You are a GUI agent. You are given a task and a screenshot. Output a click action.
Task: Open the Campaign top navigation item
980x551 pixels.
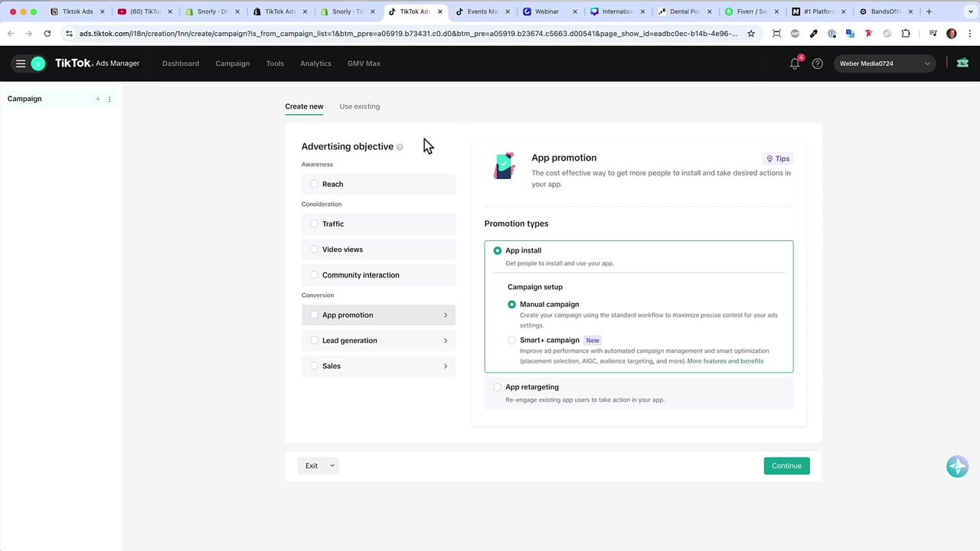click(233, 64)
